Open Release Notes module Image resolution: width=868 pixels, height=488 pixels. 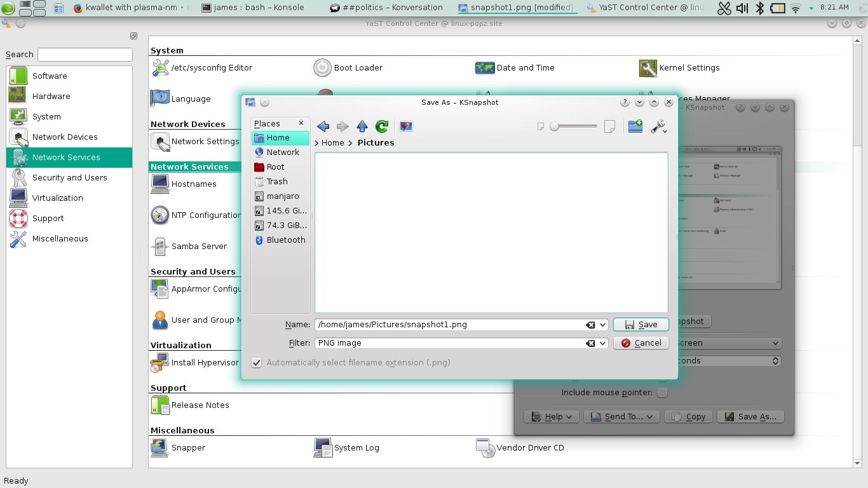pos(191,405)
